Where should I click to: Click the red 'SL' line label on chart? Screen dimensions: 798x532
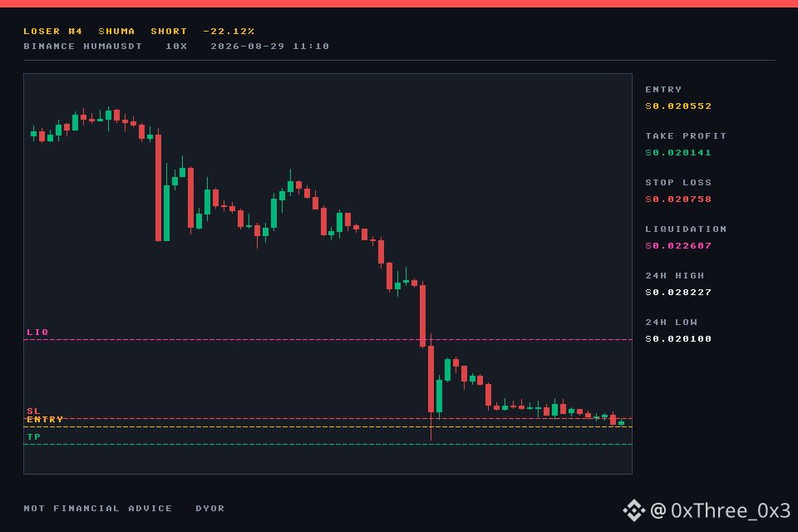click(33, 411)
